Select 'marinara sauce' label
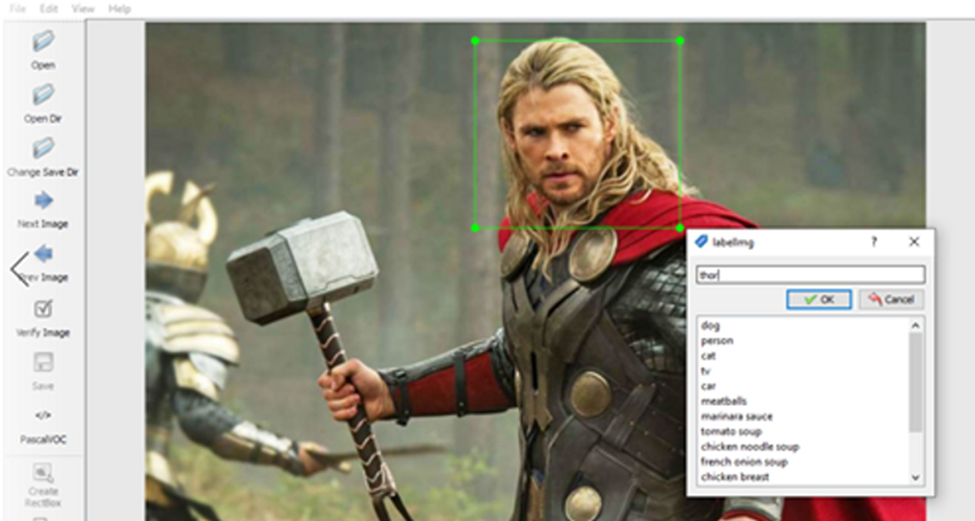Viewport: 975px width, 521px height. [x=737, y=417]
